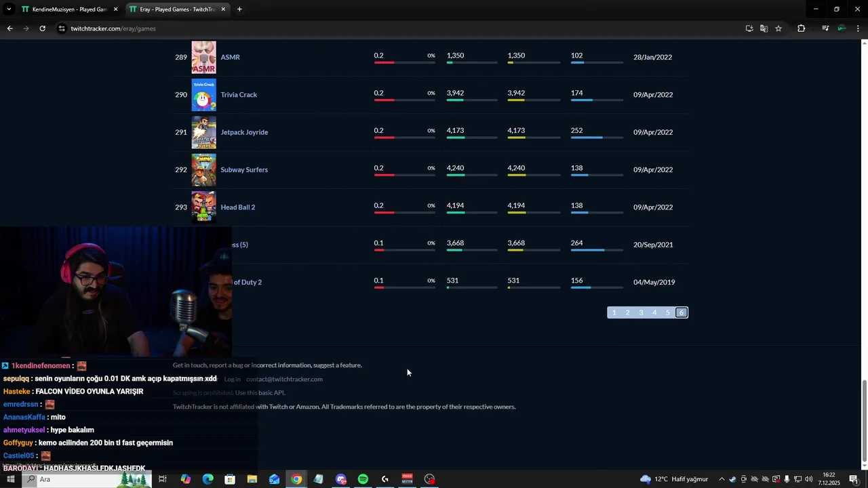Viewport: 868px width, 488px height.
Task: Open the Trivia Crack game link
Action: 239,95
